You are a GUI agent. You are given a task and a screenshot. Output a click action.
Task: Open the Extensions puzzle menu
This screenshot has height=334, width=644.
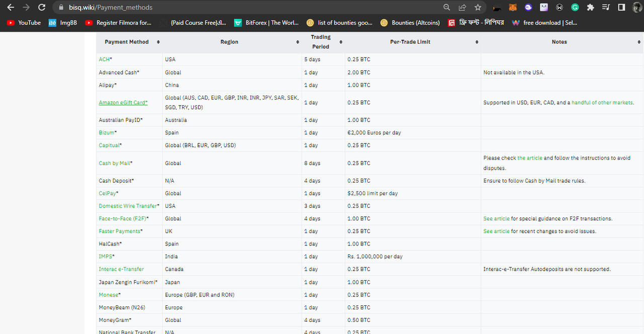click(591, 8)
